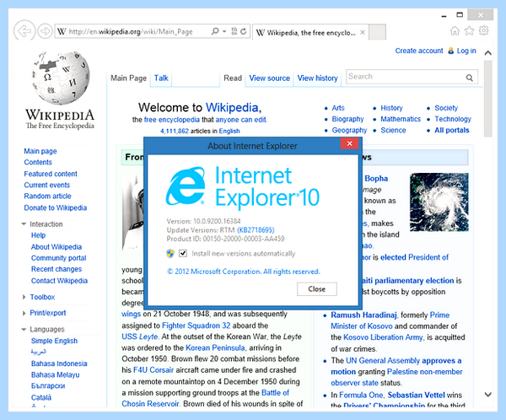Toggle Compatibility View icon in address bar

tap(234, 31)
